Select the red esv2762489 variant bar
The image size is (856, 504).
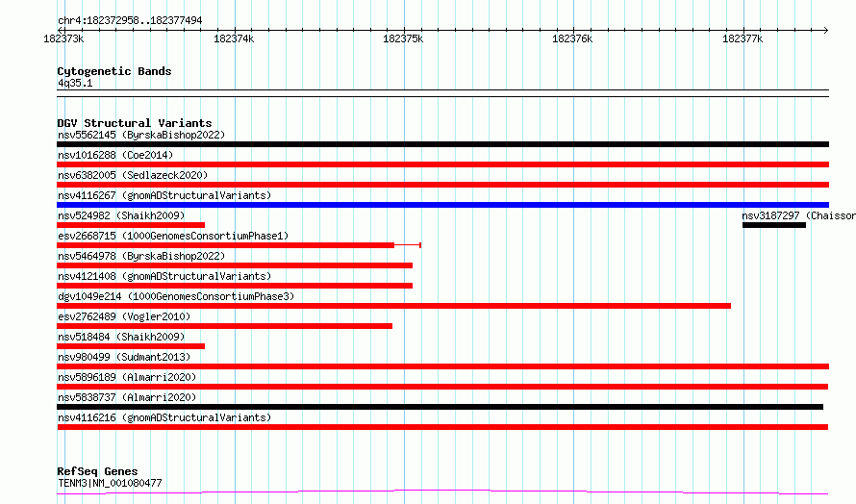click(x=224, y=326)
